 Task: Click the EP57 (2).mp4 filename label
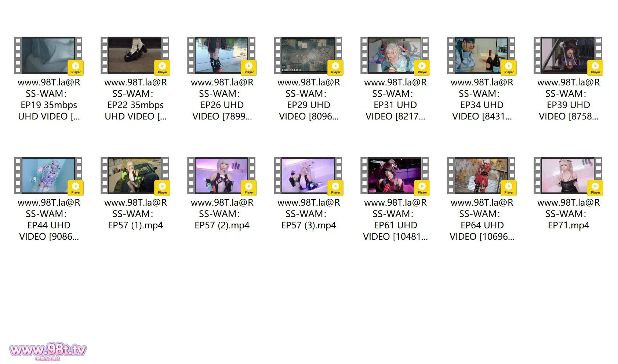point(222,214)
